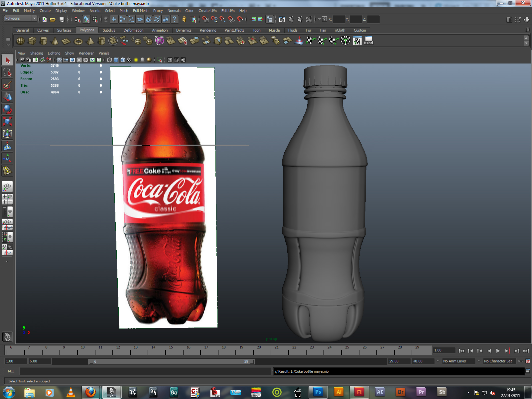Create a polygon torus from the shelf
The image size is (532, 399).
(x=78, y=41)
